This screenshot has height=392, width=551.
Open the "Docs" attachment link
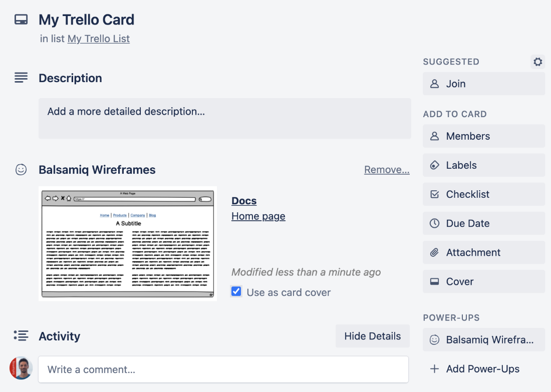[x=244, y=201]
